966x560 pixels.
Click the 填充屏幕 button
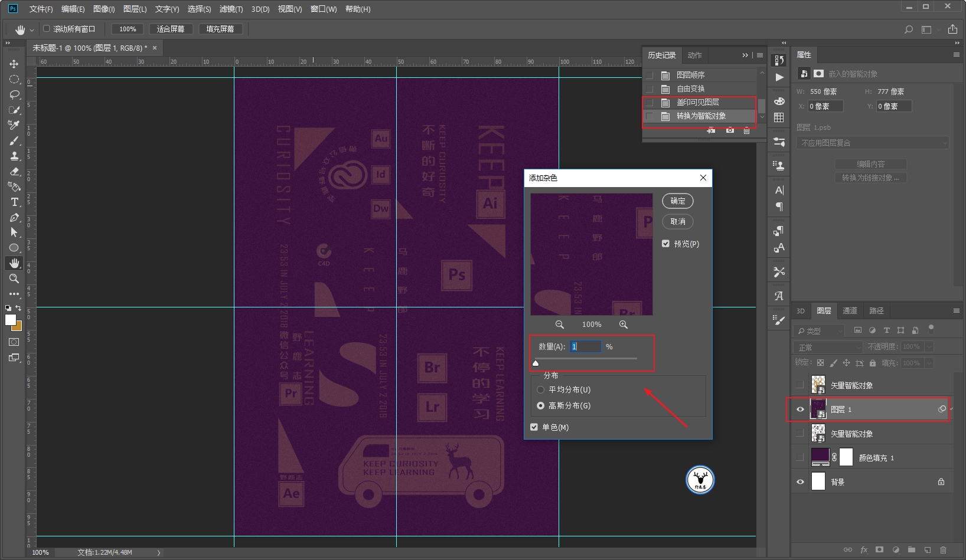(x=220, y=29)
